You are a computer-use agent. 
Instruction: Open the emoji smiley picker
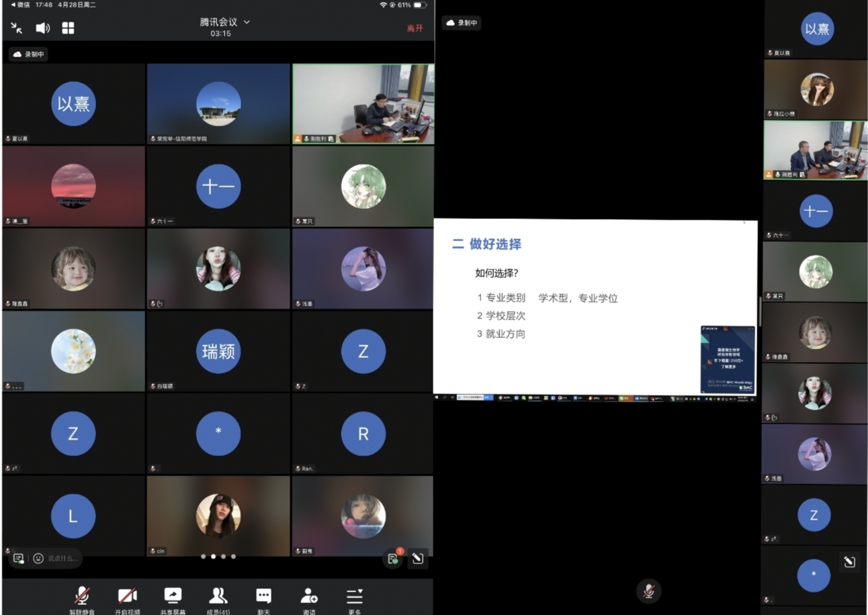coord(38,558)
